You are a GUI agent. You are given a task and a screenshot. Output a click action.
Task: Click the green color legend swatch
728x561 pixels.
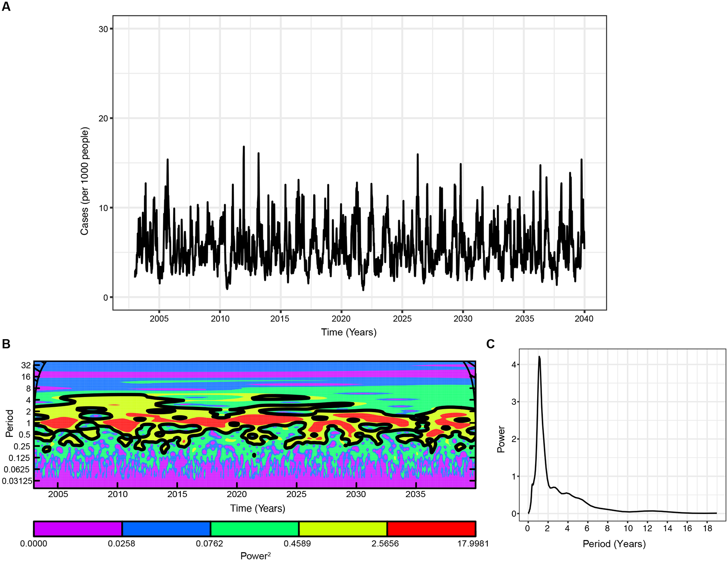coord(255,529)
